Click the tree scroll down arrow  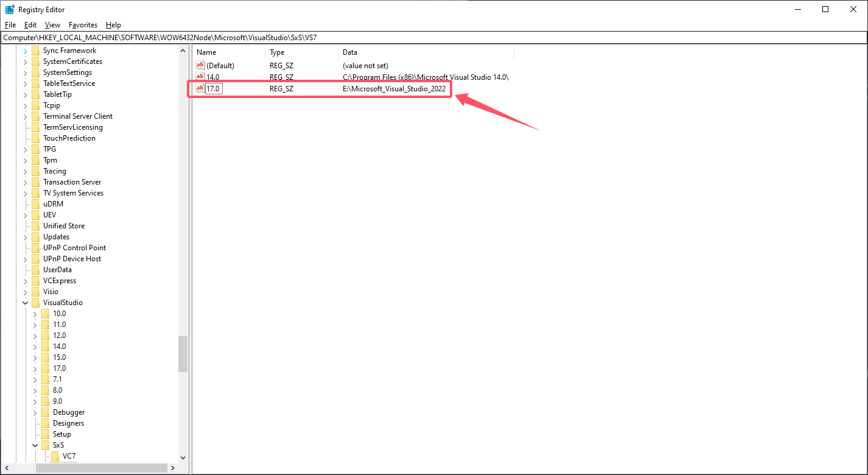coord(183,457)
